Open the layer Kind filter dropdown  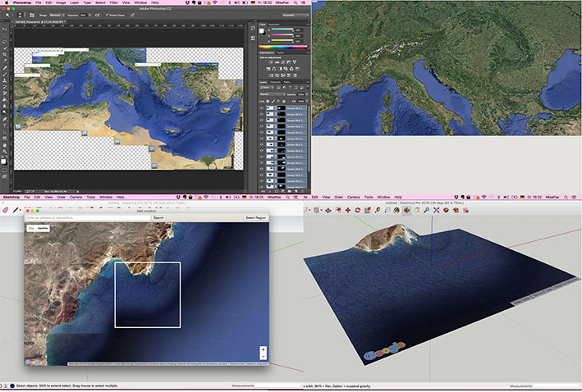coord(267,88)
